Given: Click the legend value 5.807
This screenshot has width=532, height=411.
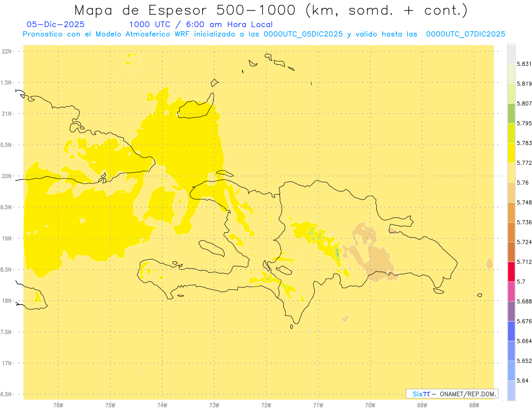Looking at the screenshot, I should (524, 103).
